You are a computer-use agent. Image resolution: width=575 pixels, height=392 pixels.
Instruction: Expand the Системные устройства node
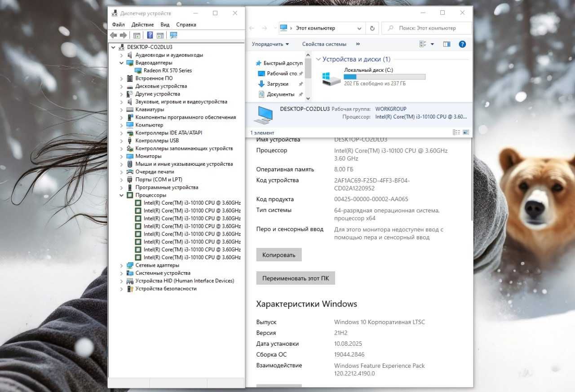tap(121, 273)
